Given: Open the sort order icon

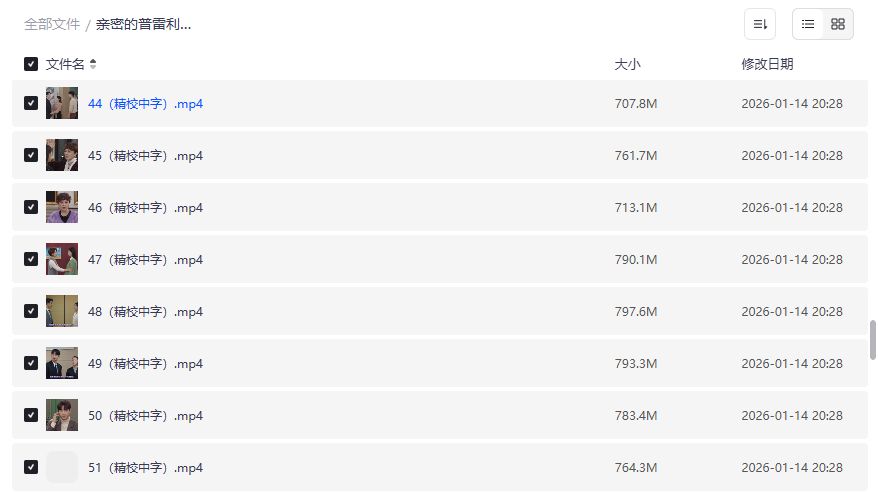Looking at the screenshot, I should click(x=760, y=24).
